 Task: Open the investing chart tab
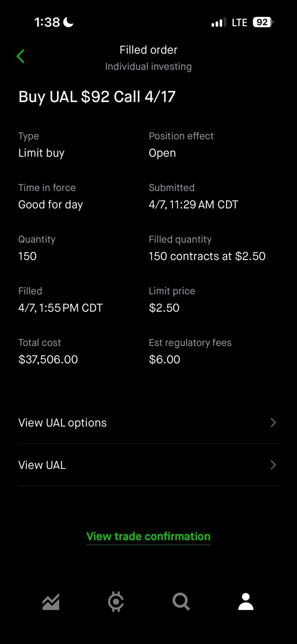point(51,602)
